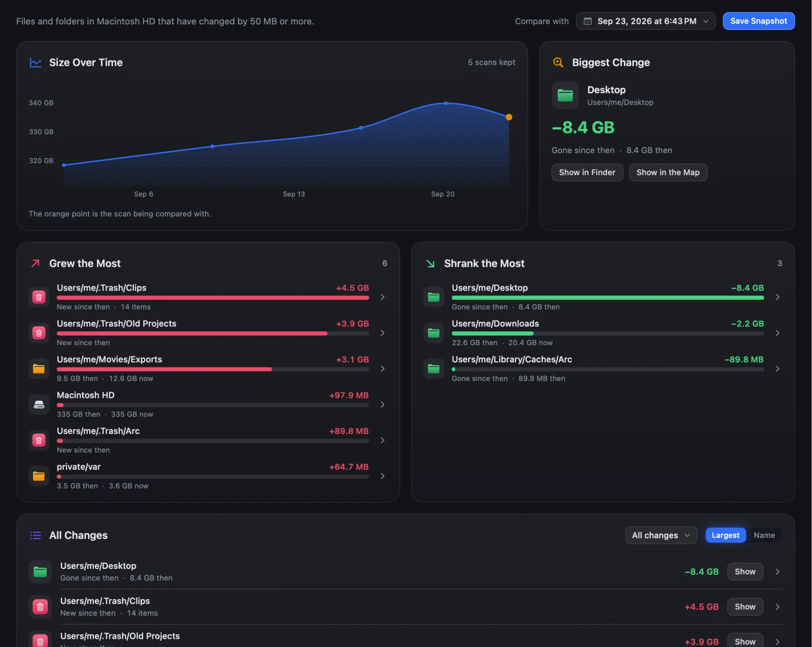The image size is (812, 647).
Task: Click the trash icon for .Trash/Clips in Grew the Most
Action: 39,297
